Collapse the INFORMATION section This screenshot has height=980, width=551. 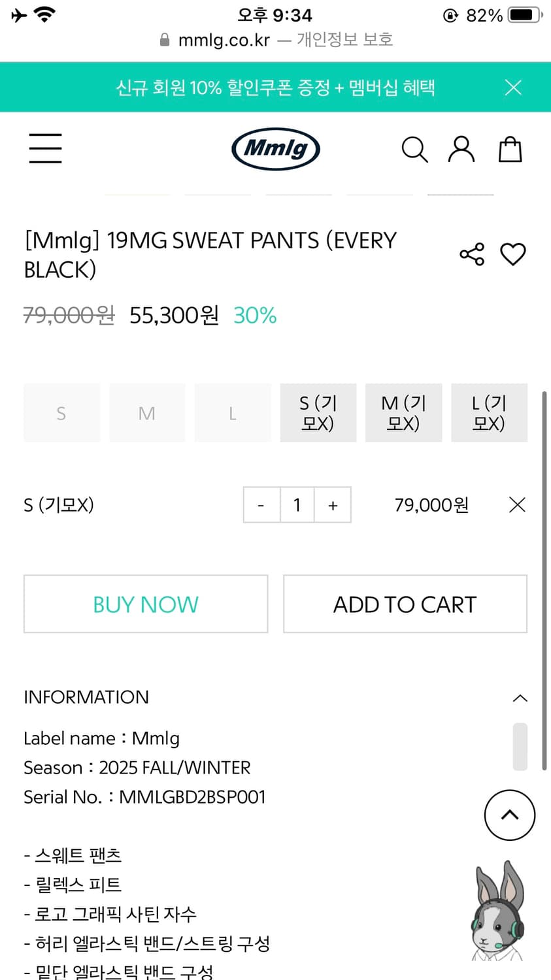pyautogui.click(x=520, y=698)
